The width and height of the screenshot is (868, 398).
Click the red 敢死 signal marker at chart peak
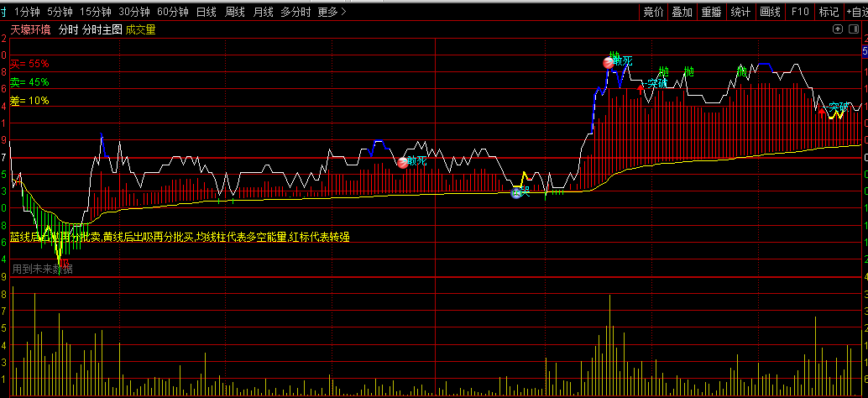click(x=610, y=62)
